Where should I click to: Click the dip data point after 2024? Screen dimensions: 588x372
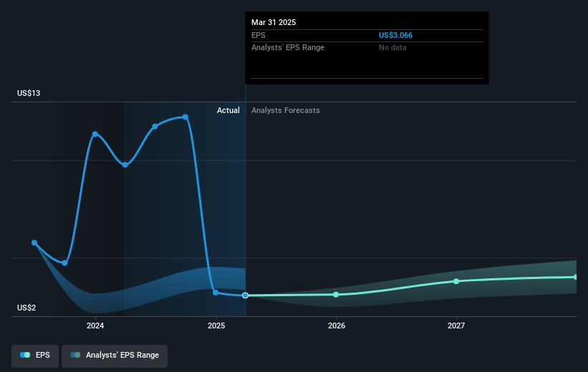[125, 165]
